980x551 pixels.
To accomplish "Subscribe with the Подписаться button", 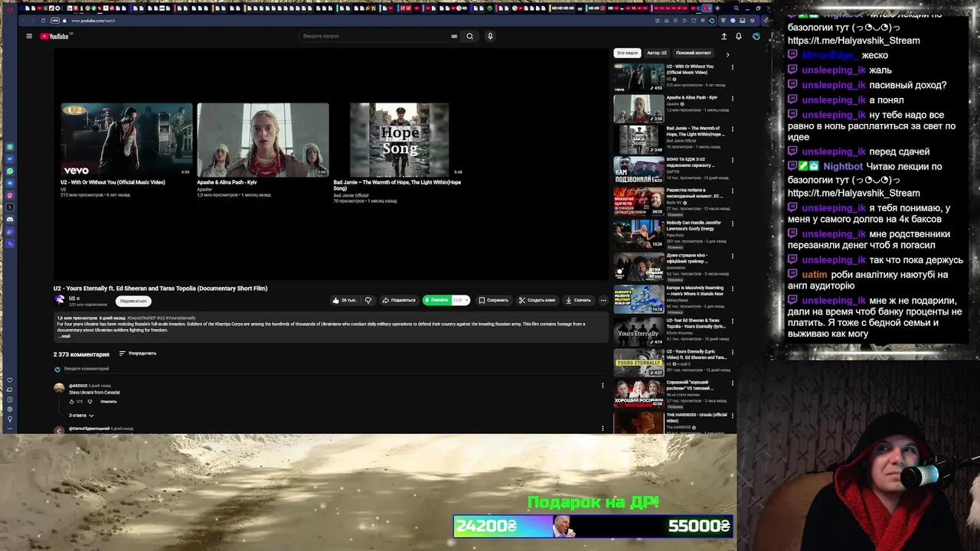I will pyautogui.click(x=133, y=301).
